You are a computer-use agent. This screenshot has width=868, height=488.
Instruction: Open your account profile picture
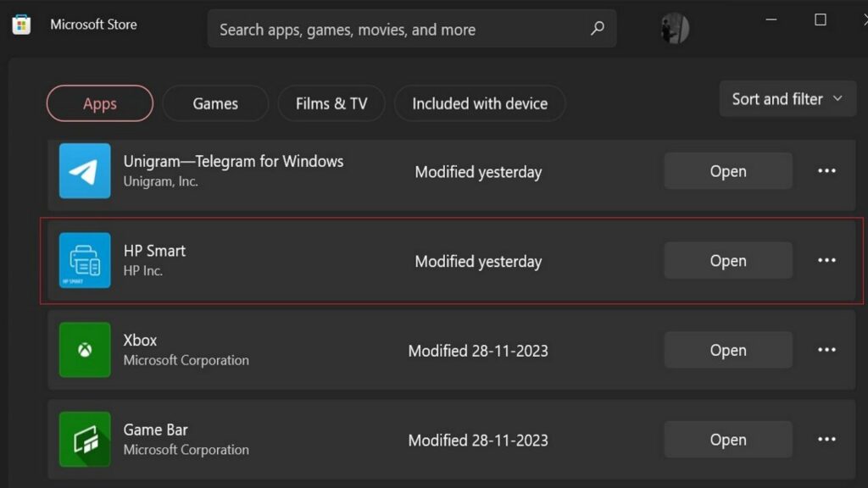[x=672, y=28]
